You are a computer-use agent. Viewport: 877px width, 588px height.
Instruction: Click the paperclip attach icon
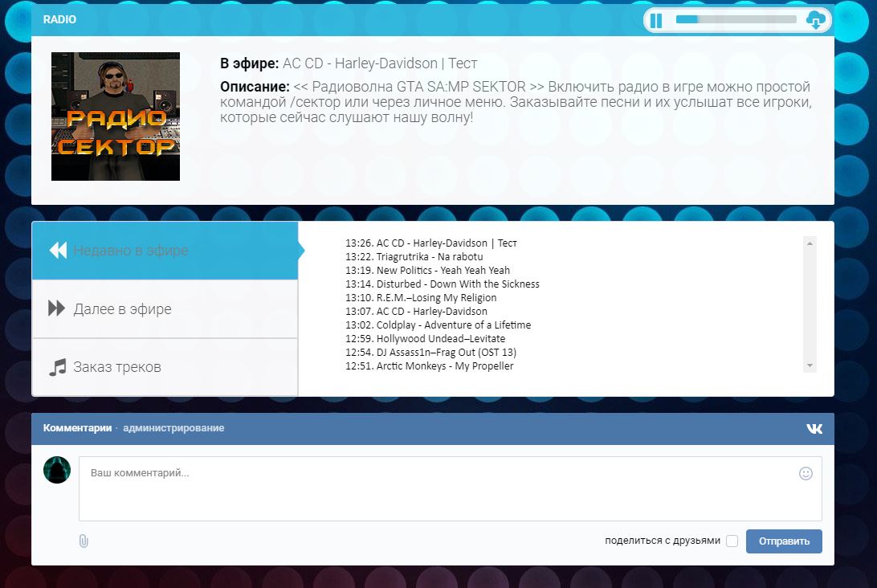pyautogui.click(x=84, y=541)
